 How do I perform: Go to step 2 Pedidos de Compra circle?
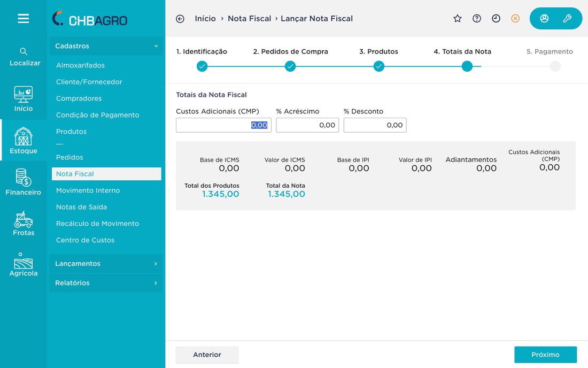point(290,66)
